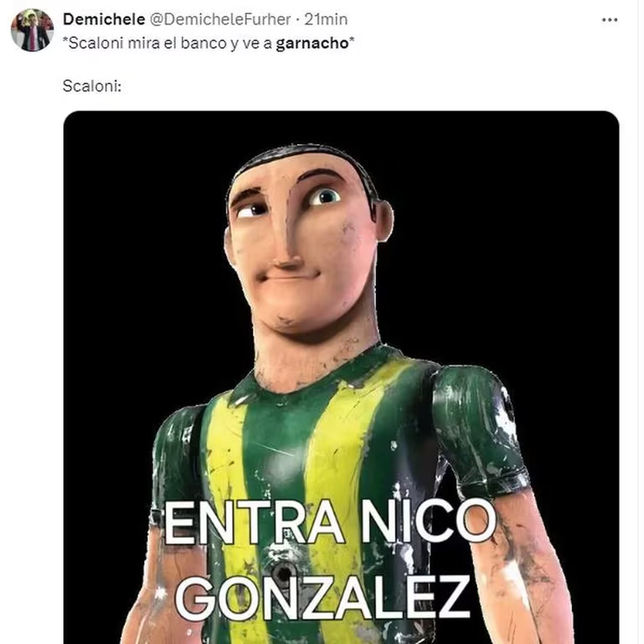644x644 pixels.
Task: Click the standalone "Scaloni:" text line
Action: click(92, 85)
